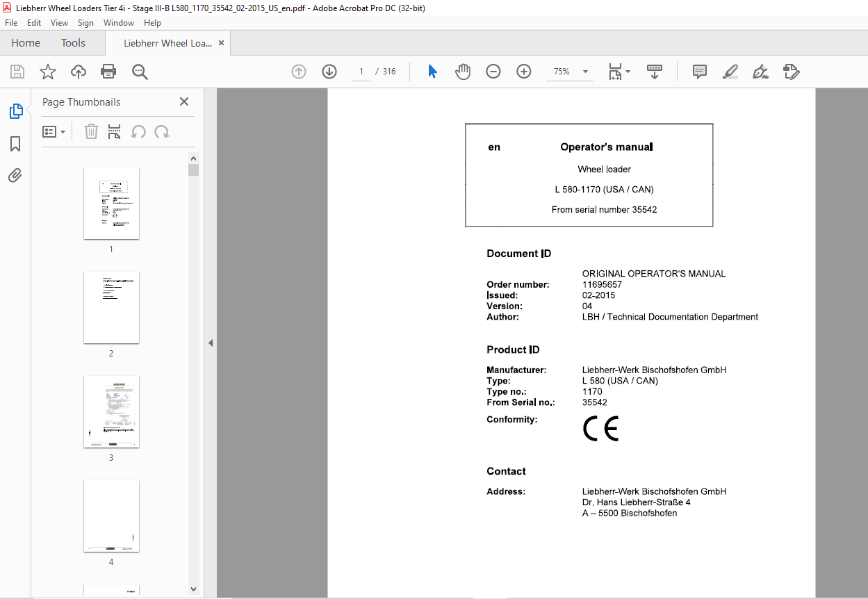The width and height of the screenshot is (868, 599).
Task: Click the zoom out minus button
Action: click(493, 72)
